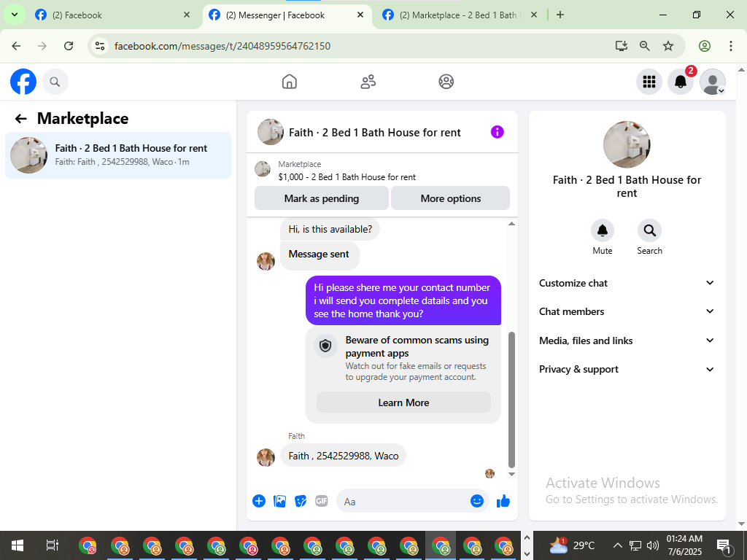Viewport: 747px width, 560px height.
Task: Click the shield icon in scam warning
Action: click(325, 346)
